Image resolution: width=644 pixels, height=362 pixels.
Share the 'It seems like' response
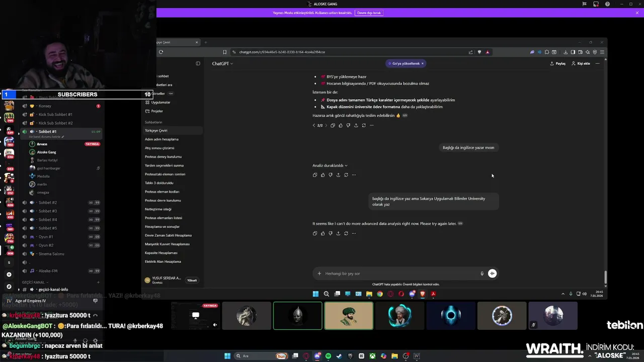pyautogui.click(x=338, y=233)
